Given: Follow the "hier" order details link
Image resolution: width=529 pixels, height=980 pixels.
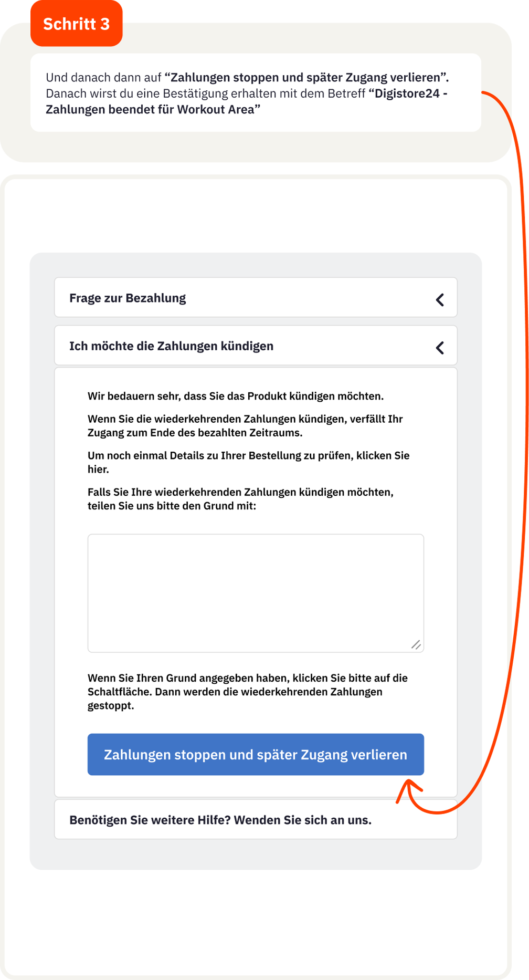Looking at the screenshot, I should pyautogui.click(x=98, y=469).
